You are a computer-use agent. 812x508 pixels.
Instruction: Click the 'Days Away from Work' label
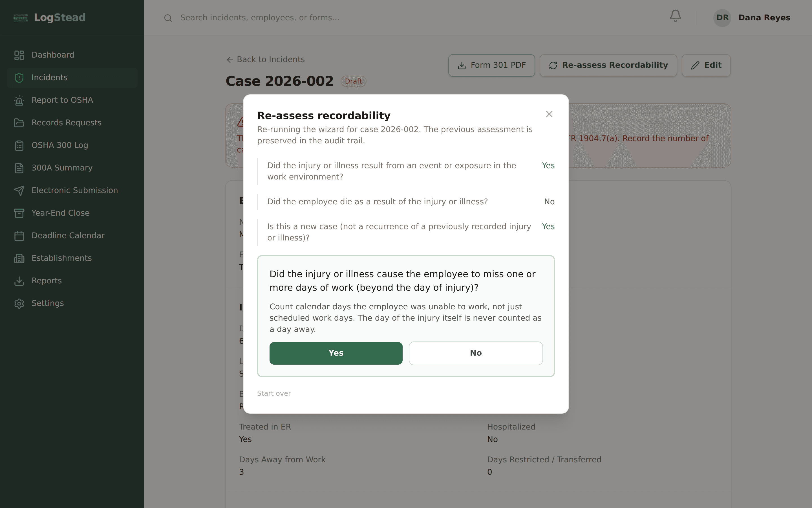click(282, 460)
